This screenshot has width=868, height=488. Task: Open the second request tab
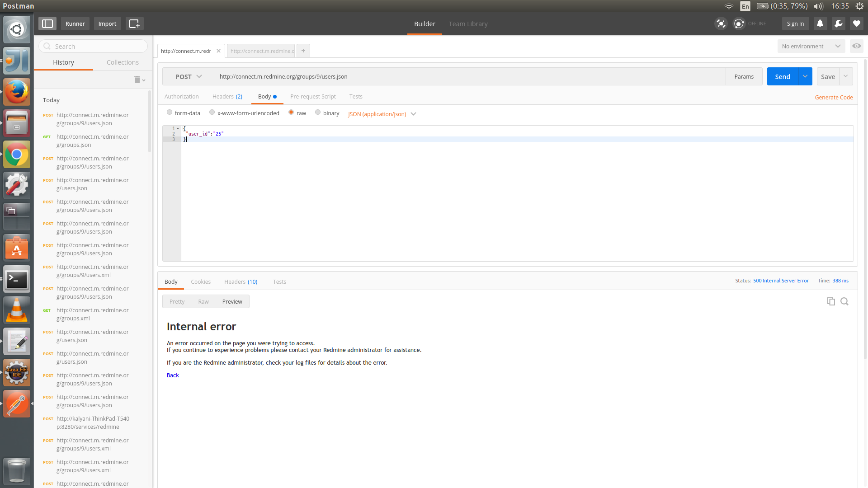tap(261, 51)
